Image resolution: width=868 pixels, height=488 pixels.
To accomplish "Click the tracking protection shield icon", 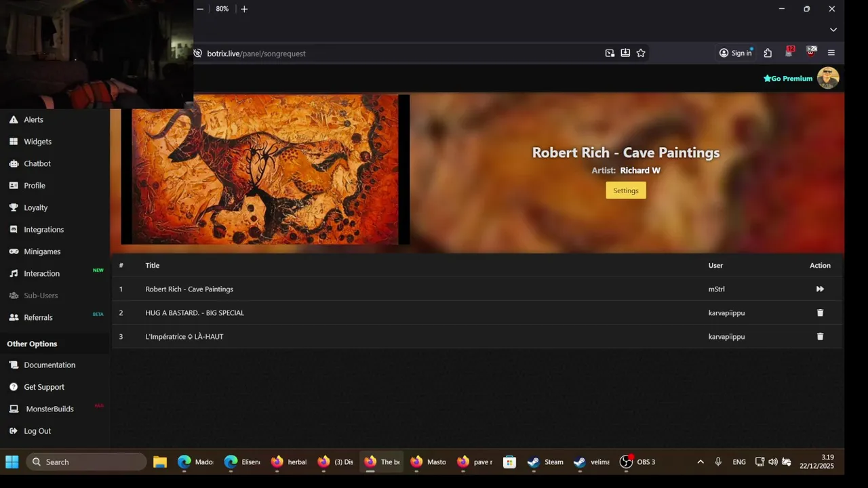I will click(198, 54).
